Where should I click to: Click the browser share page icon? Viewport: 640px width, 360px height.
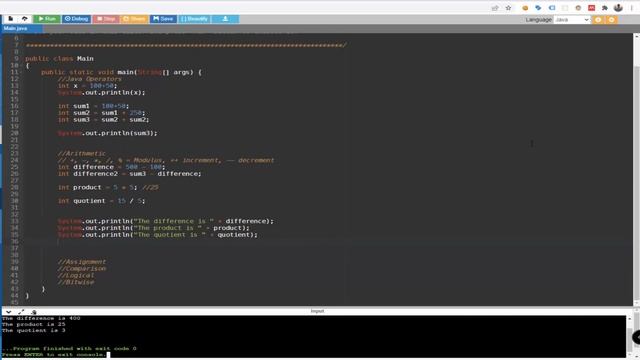coord(495,8)
